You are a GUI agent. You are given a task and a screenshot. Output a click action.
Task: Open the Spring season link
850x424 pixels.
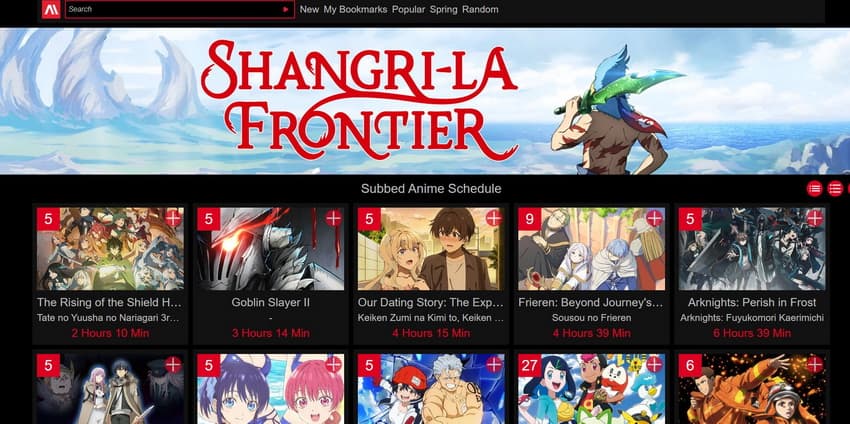click(443, 9)
